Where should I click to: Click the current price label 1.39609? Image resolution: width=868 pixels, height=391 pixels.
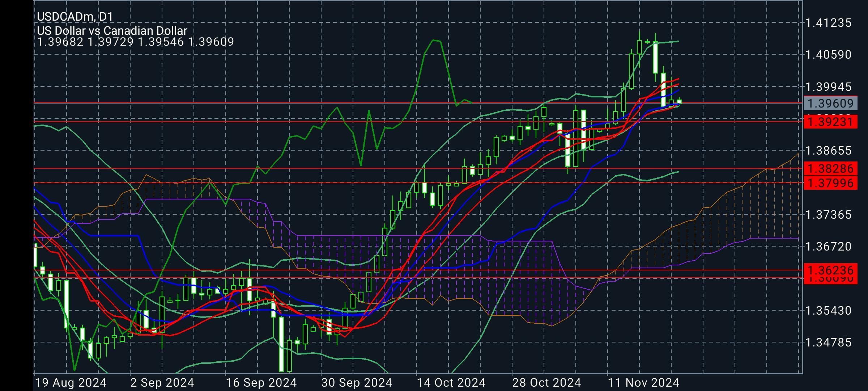(830, 104)
